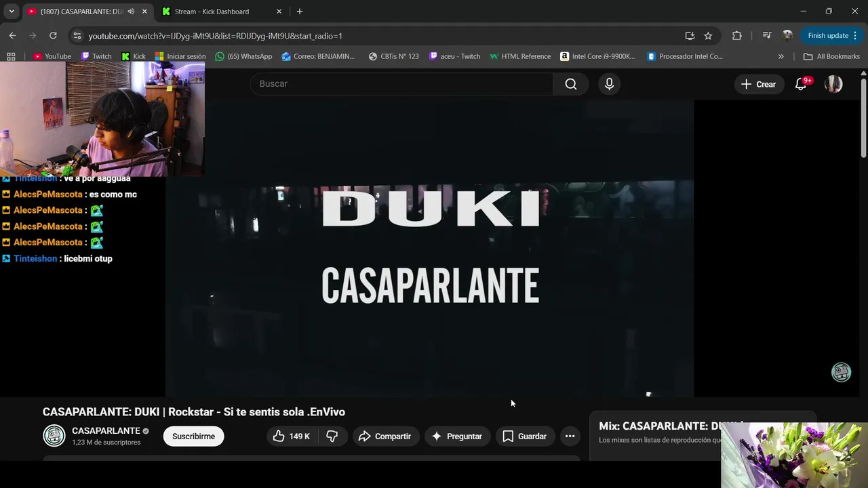Open CASAPARLANTE channel avatar
The width and height of the screenshot is (868, 488).
click(54, 436)
